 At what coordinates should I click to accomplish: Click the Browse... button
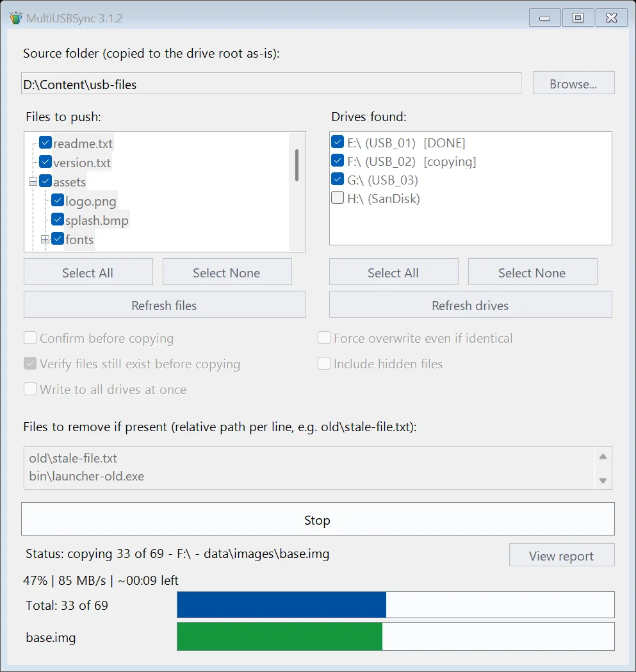tap(573, 83)
